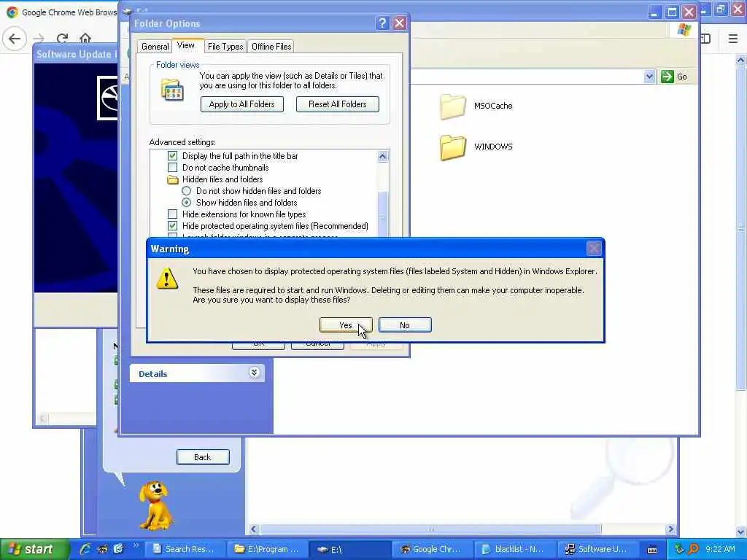
Task: Click the Chrome home icon
Action: [85, 39]
